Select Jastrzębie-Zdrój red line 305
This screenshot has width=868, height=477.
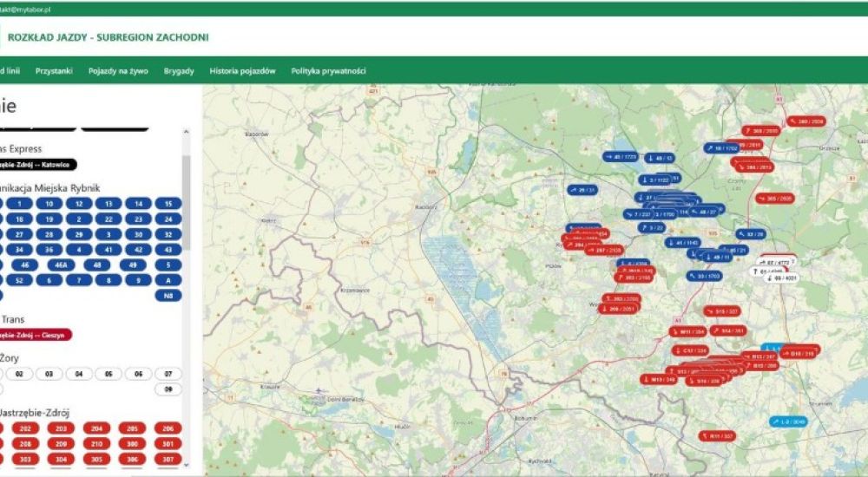point(97,460)
